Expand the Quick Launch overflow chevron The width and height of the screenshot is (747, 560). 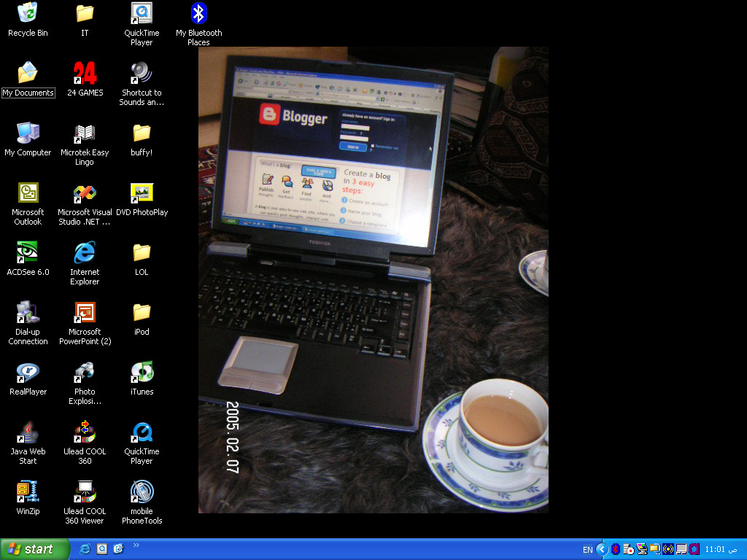point(136,545)
